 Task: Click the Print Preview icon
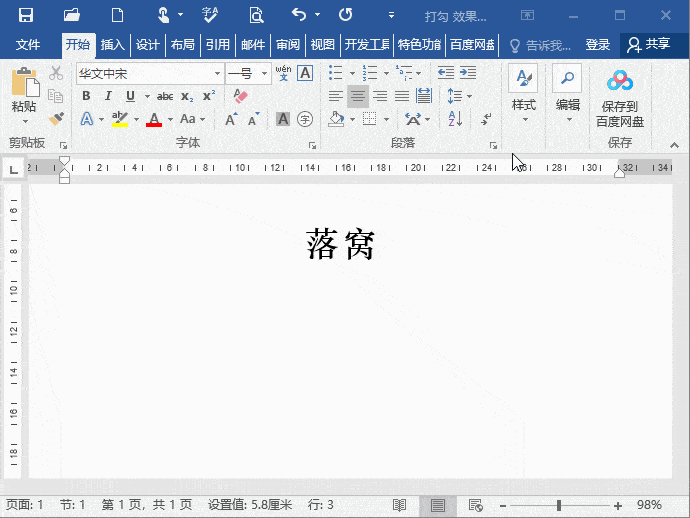click(256, 15)
